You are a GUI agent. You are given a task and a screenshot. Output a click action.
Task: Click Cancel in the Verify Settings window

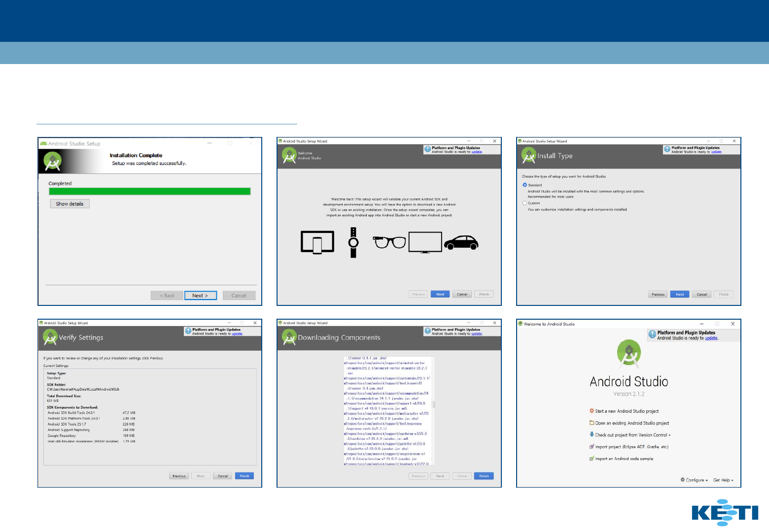pos(223,476)
